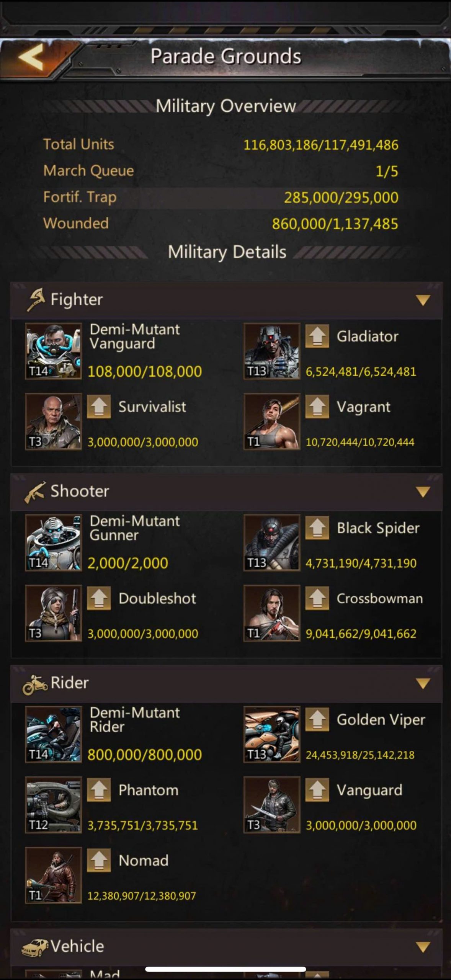This screenshot has height=980, width=451.
Task: Tap the Wounded count row
Action: coord(221,224)
